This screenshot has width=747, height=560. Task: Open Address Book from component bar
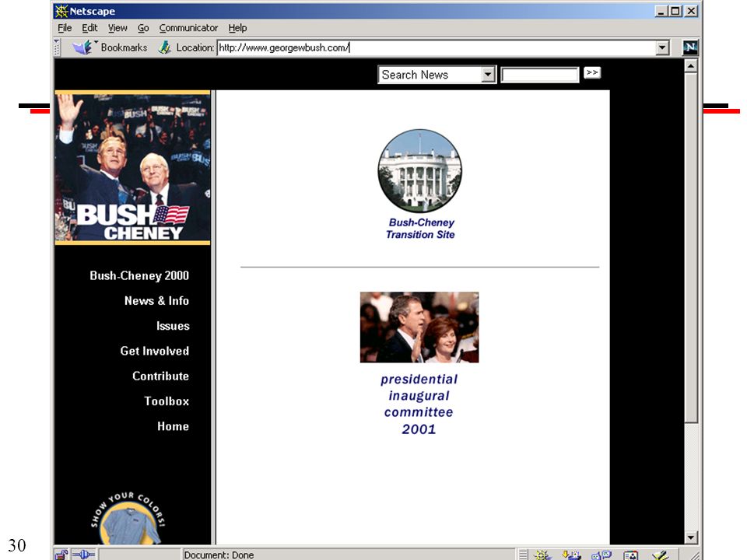(x=630, y=555)
